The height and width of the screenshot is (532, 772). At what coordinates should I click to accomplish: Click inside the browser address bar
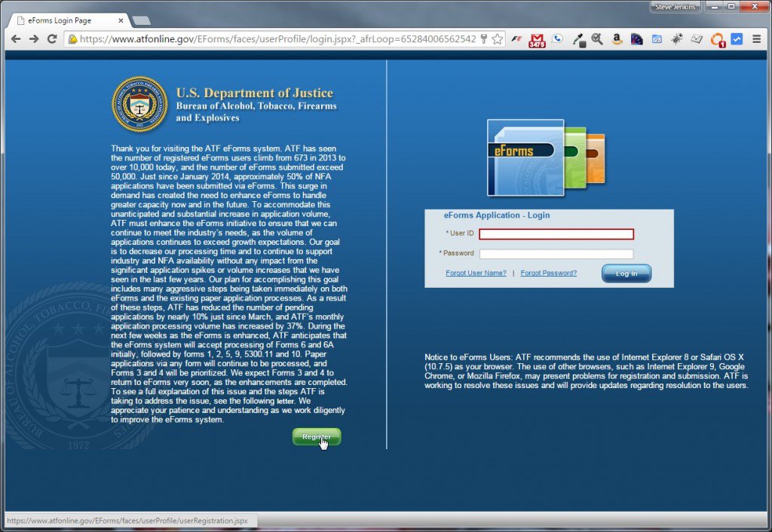point(264,38)
